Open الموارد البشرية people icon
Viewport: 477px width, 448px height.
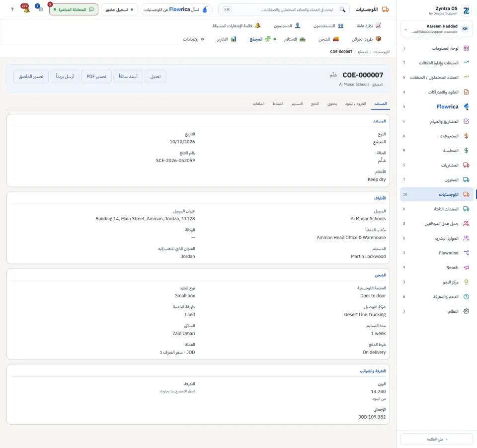pyautogui.click(x=466, y=238)
